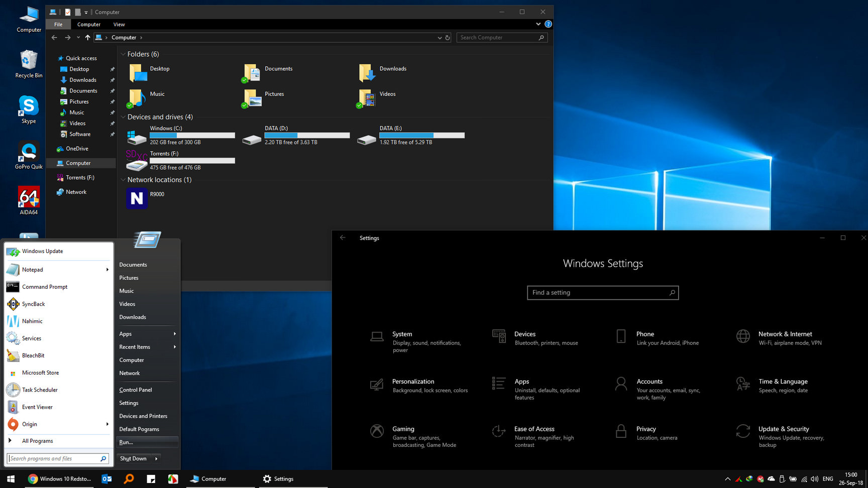The height and width of the screenshot is (488, 868).
Task: Open the R9000 network location
Action: pos(137,198)
